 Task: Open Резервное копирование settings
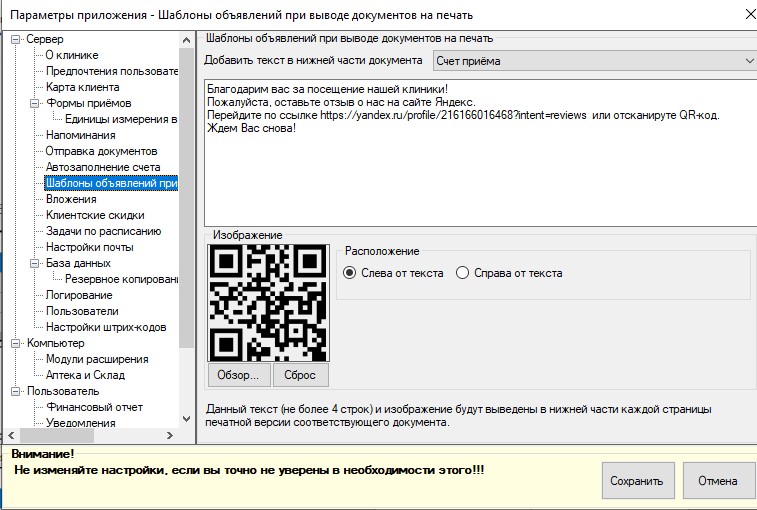click(121, 279)
